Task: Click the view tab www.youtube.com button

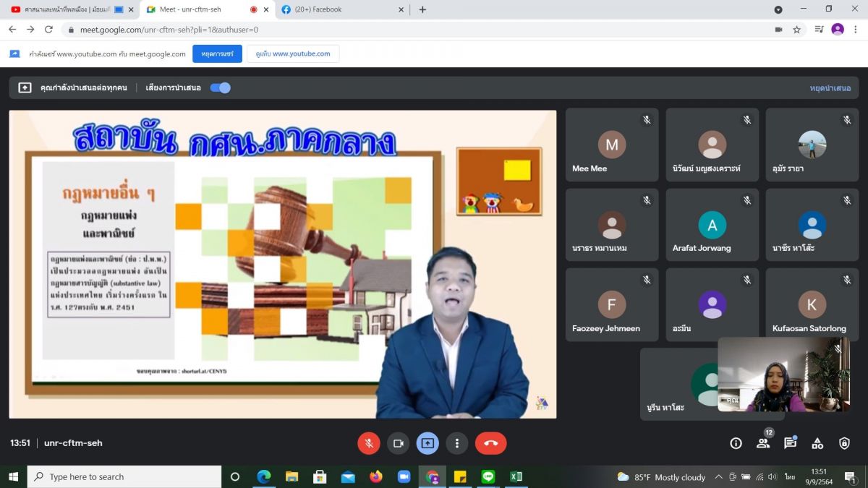Action: 293,53
